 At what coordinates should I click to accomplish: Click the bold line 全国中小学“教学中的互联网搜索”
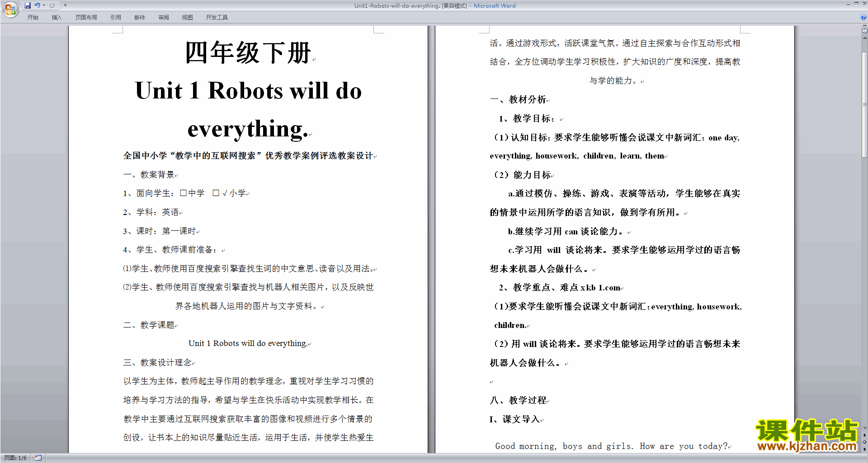click(248, 156)
